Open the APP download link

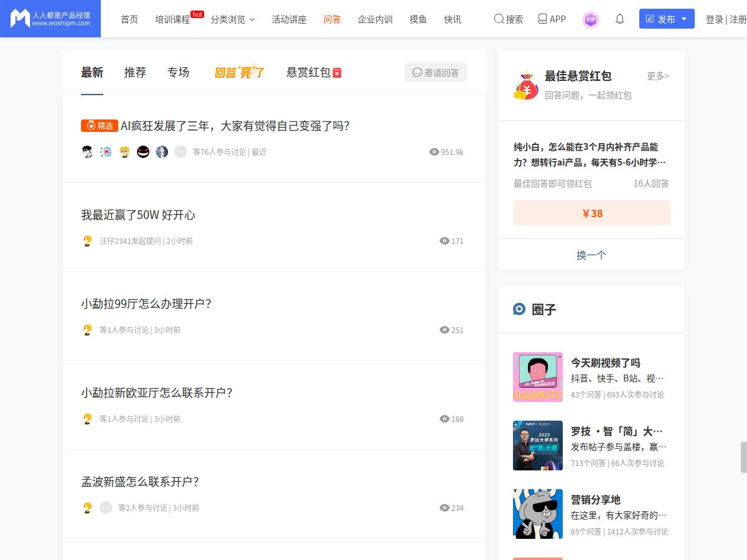coord(552,19)
